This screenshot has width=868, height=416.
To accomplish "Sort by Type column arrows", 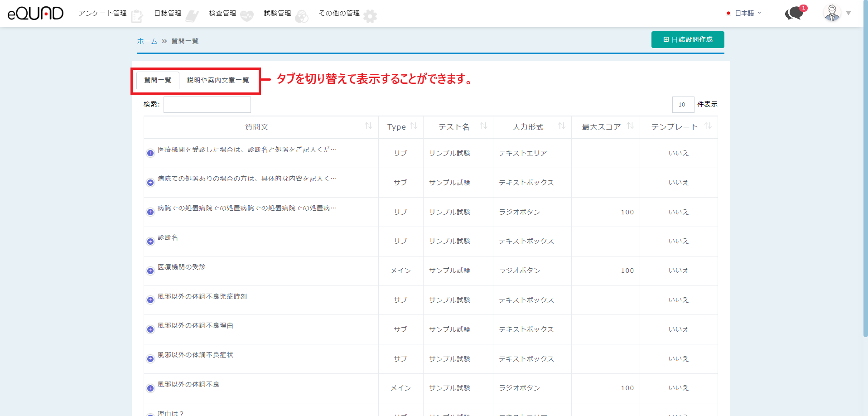I will (x=414, y=126).
